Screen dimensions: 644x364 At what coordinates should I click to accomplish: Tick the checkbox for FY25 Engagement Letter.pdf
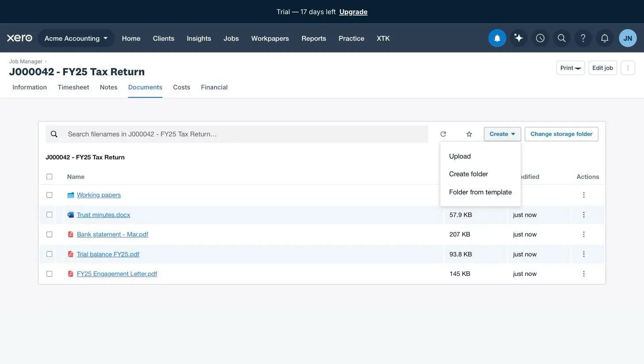[49, 274]
